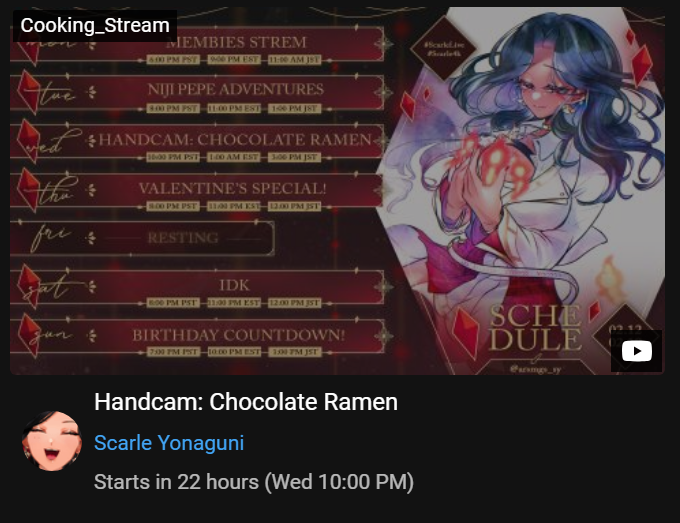
Task: Click the BIRTHDAY COUNTDOWN! schedule row
Action: point(197,339)
